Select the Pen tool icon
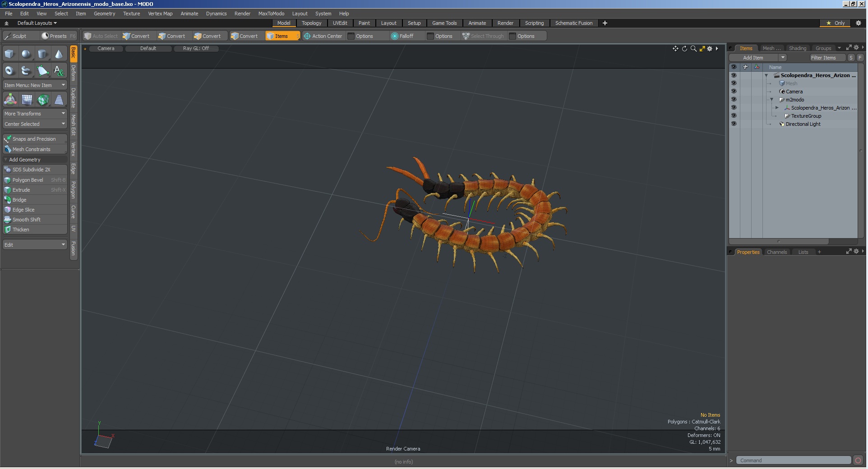 42,71
